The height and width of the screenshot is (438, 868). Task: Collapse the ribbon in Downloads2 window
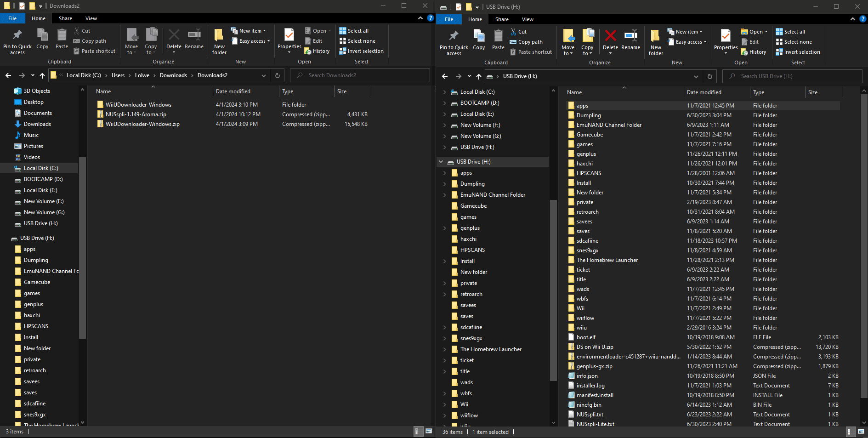point(420,18)
